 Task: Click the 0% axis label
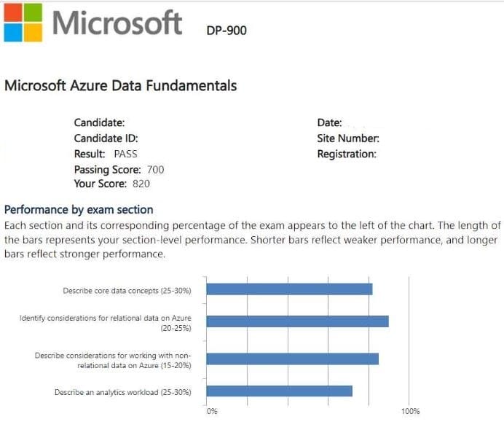[x=212, y=412]
